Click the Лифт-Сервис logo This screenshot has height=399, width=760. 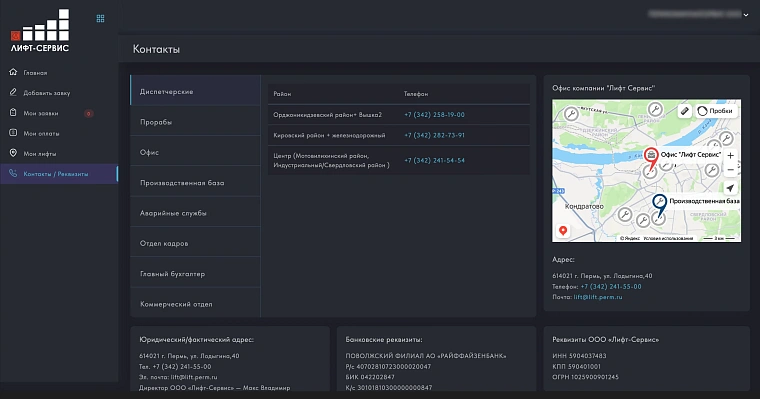(x=40, y=31)
